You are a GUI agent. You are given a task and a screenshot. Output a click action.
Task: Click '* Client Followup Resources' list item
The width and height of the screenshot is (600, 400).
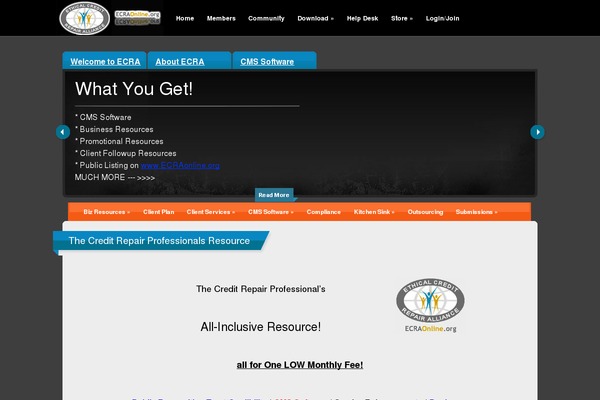126,153
